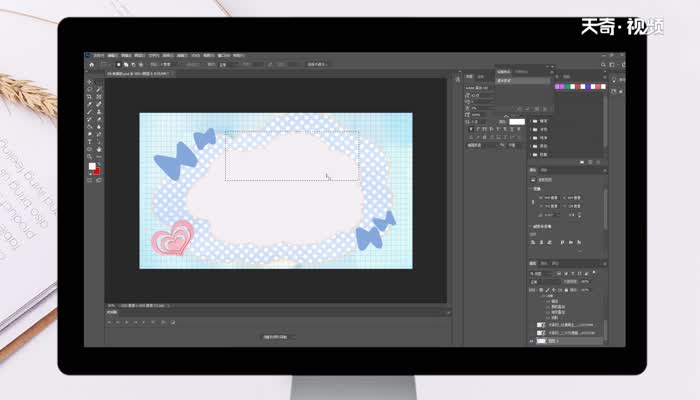
Task: Toggle Faux Bold in Character panel
Action: tap(471, 129)
